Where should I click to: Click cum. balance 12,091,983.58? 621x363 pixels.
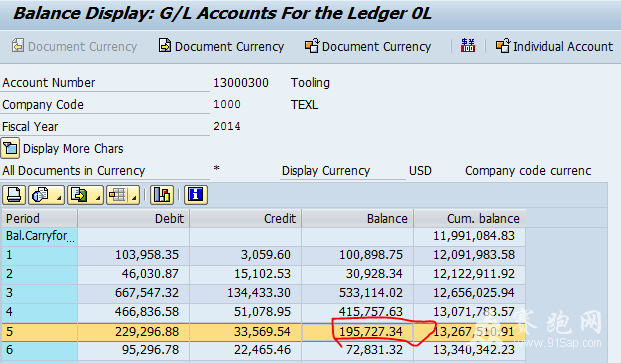click(x=474, y=255)
